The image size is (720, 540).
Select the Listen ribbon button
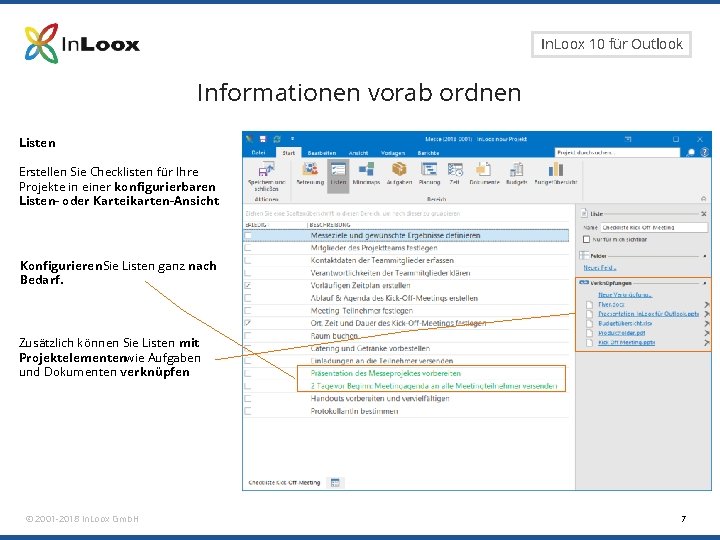click(338, 174)
